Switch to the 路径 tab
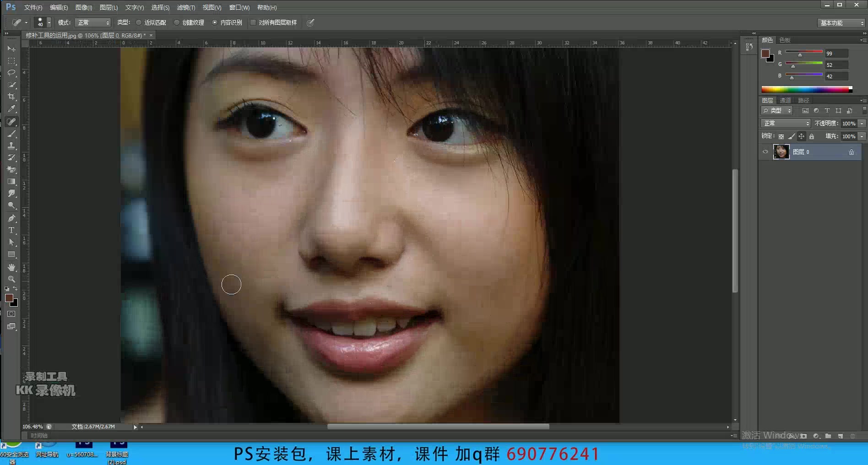868x465 pixels. (x=803, y=101)
